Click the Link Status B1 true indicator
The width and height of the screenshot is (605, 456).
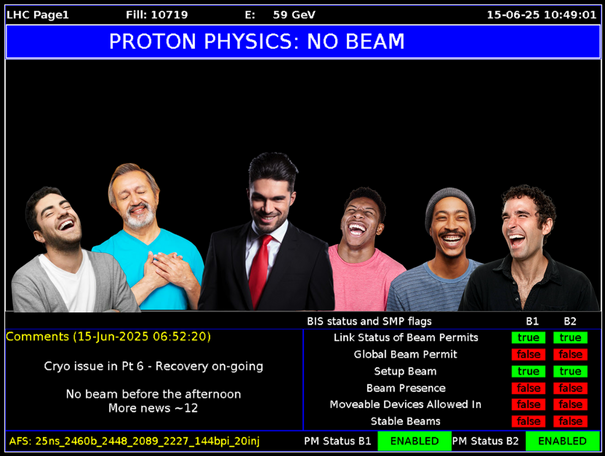point(528,338)
